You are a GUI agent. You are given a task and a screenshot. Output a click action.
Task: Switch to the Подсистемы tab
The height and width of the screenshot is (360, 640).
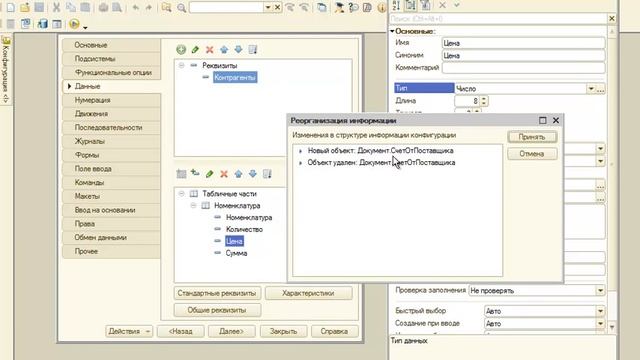click(111, 59)
